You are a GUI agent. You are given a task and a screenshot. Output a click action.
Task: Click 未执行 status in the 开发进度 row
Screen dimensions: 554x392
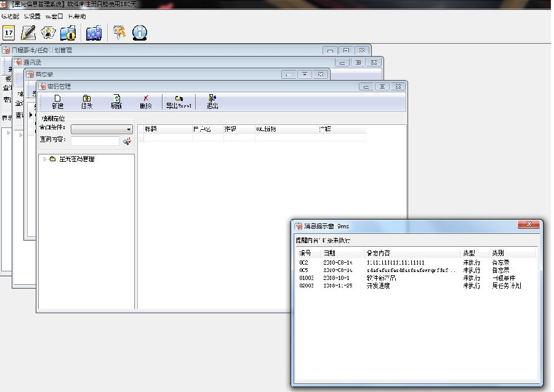pos(472,286)
